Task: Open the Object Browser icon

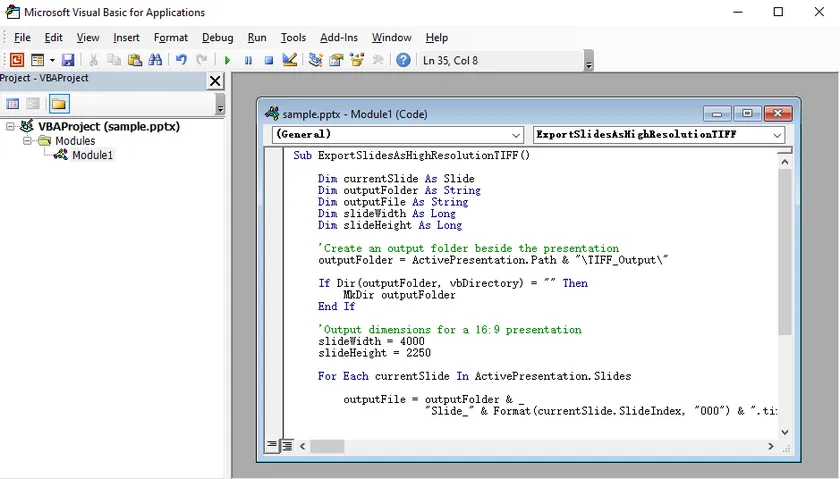Action: [357, 60]
